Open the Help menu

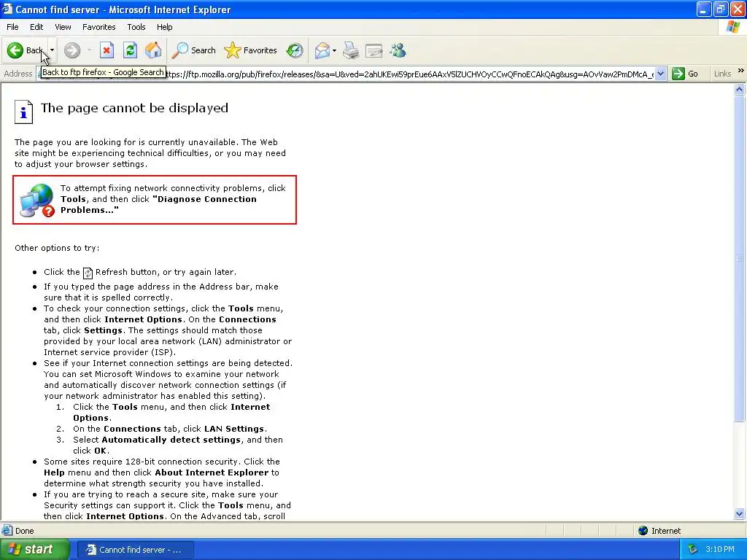(x=164, y=27)
